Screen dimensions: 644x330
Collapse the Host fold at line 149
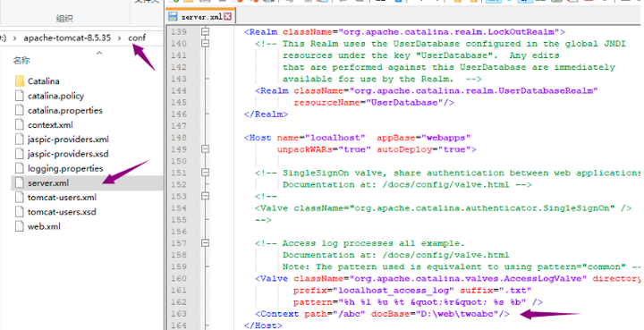click(x=205, y=149)
